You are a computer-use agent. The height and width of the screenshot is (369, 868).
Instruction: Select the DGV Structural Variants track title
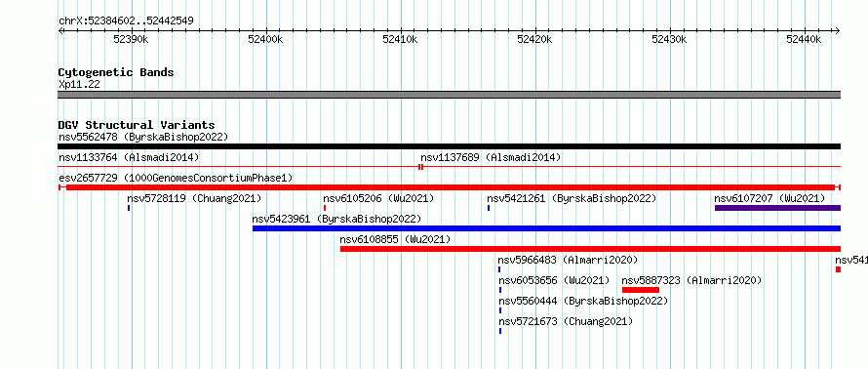click(x=137, y=125)
